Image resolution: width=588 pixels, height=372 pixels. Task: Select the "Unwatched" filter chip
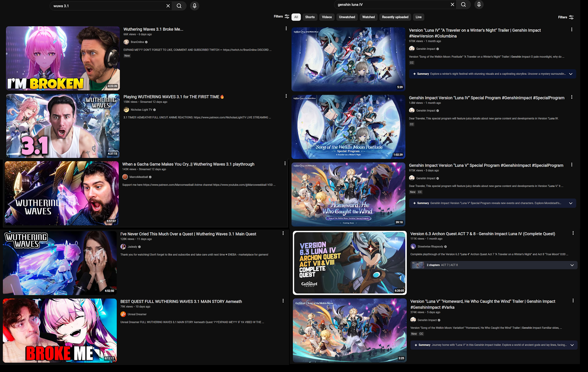pyautogui.click(x=347, y=17)
